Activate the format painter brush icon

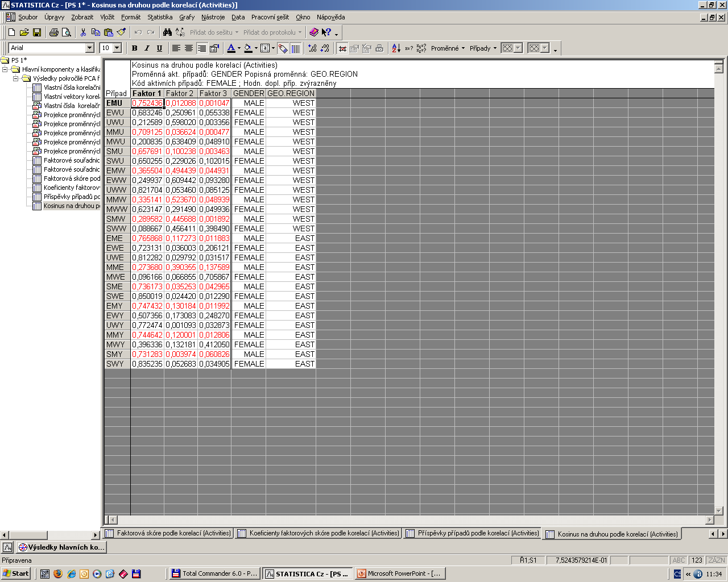121,32
